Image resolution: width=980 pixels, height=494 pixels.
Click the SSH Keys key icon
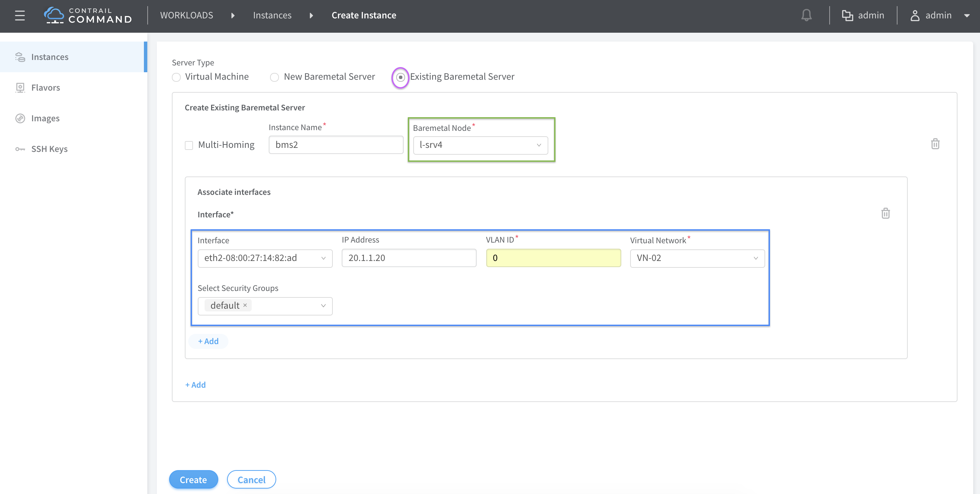click(20, 149)
